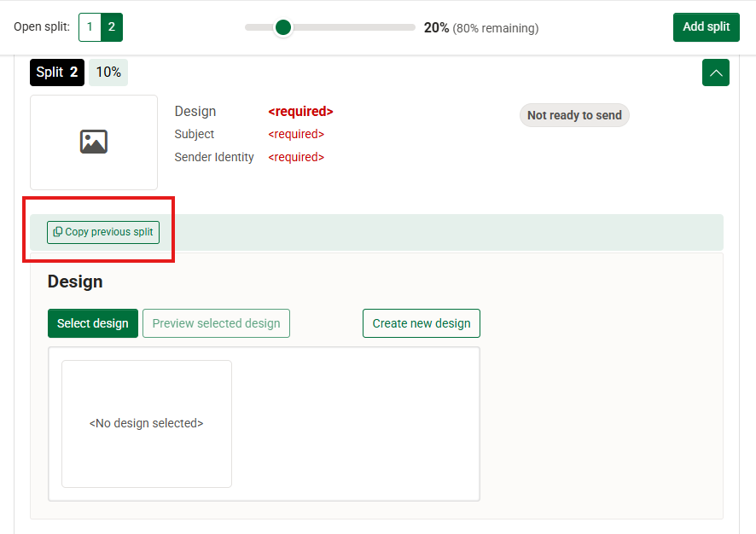Click the Design section heading

click(75, 282)
